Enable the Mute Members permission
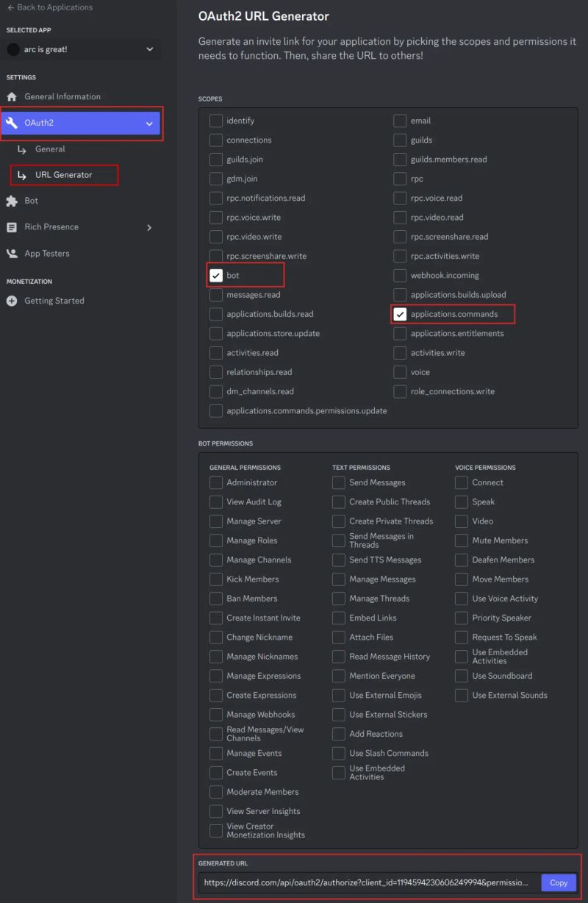 click(462, 540)
